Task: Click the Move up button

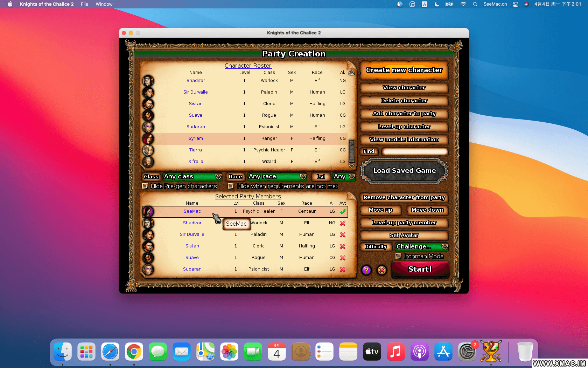Action: coord(380,210)
